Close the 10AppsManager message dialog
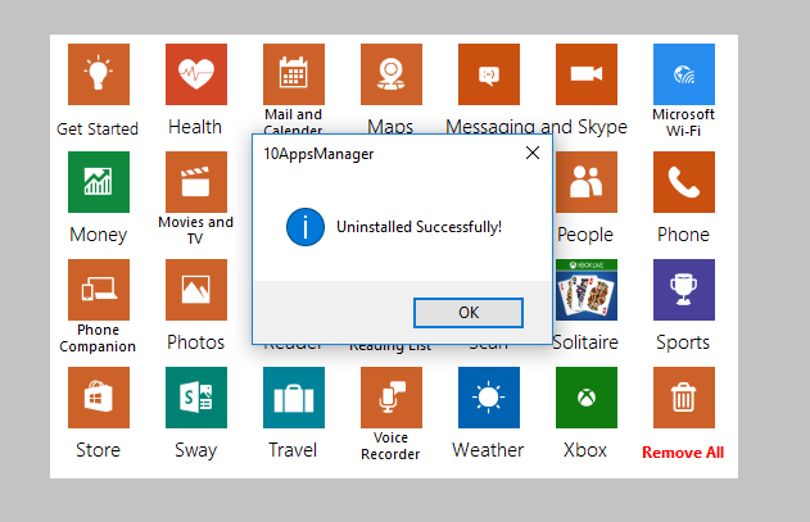Screen dimensions: 810x522 coord(533,152)
